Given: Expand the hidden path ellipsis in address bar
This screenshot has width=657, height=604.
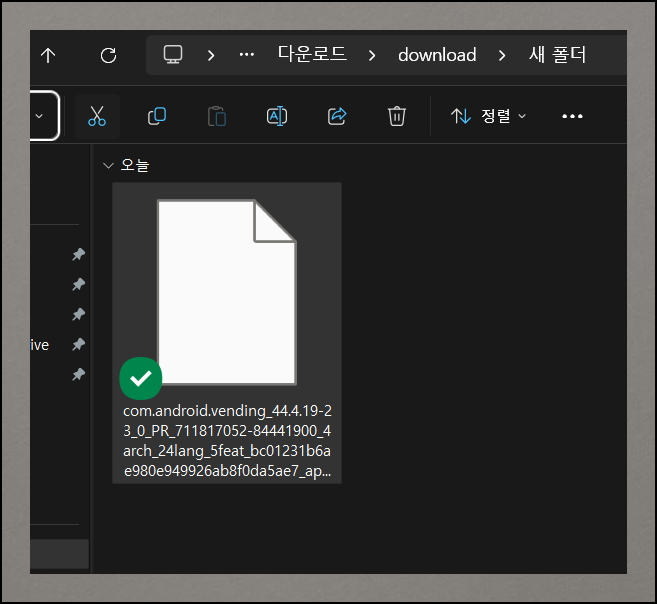Looking at the screenshot, I should click(246, 54).
